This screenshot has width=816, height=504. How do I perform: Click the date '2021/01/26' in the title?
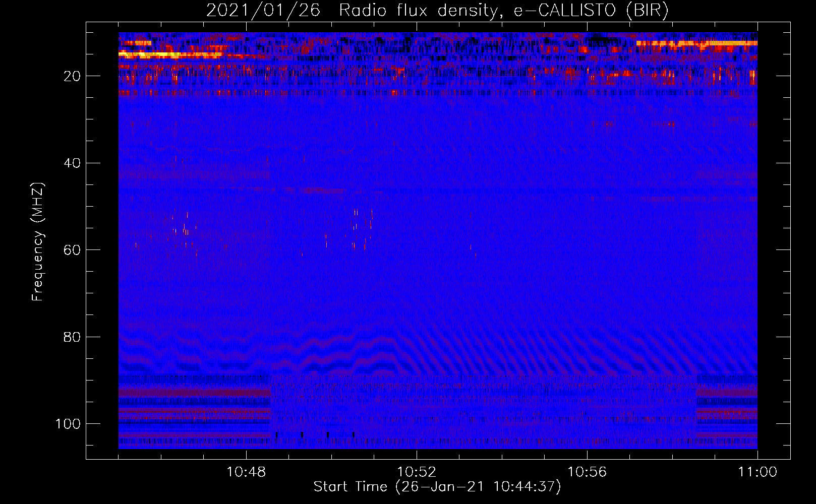[x=263, y=10]
